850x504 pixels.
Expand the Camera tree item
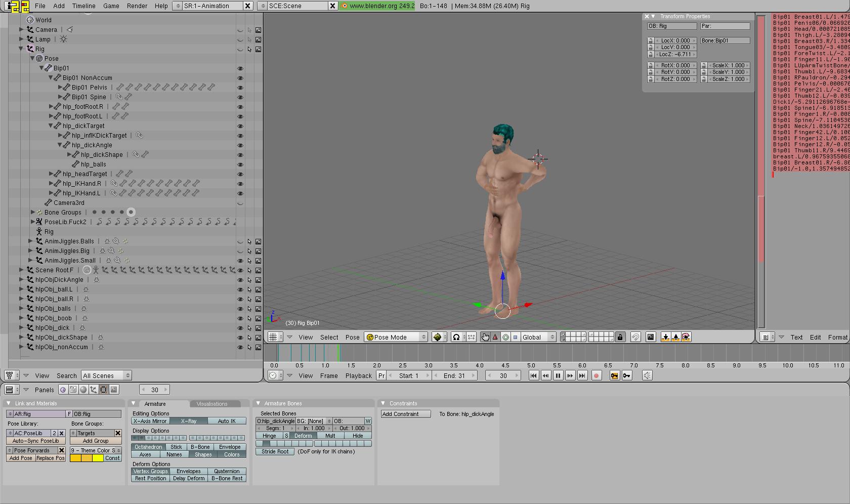click(x=21, y=30)
